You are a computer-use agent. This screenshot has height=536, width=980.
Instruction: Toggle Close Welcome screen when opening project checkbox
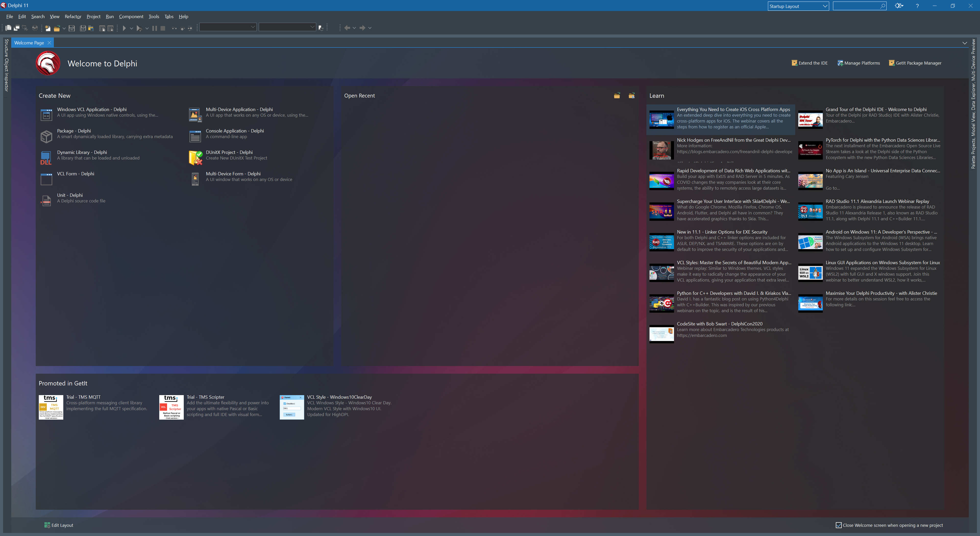coord(838,525)
